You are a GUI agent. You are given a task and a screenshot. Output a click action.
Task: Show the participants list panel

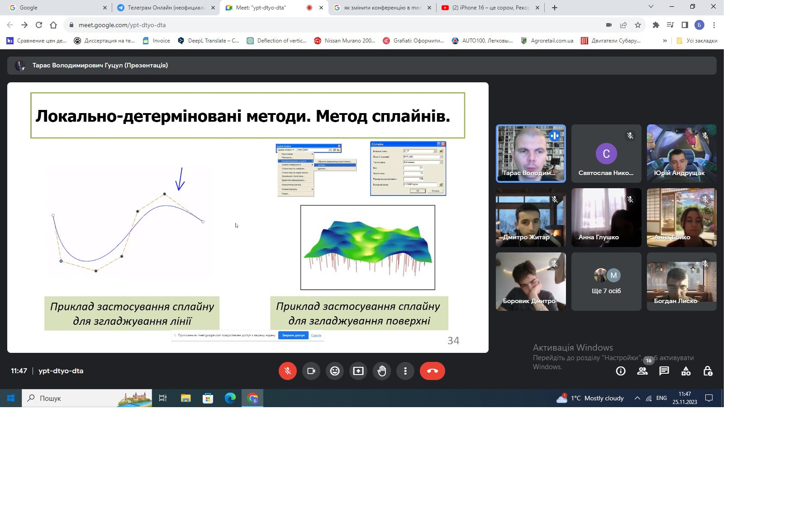(642, 371)
